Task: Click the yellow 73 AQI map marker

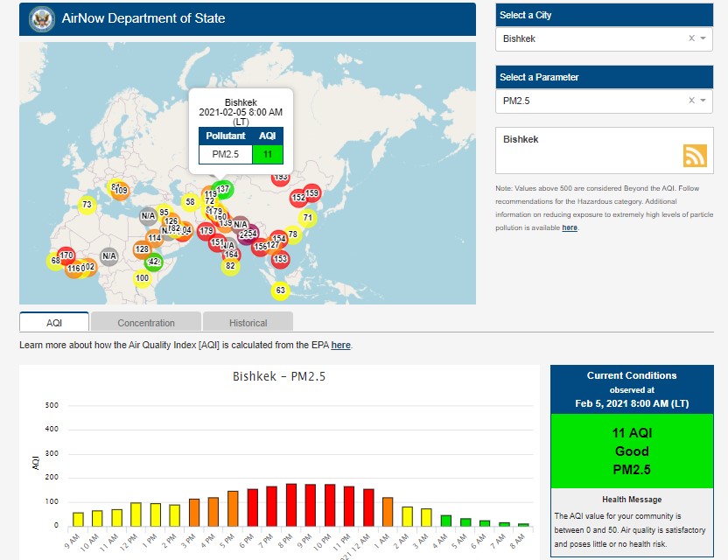Action: [x=87, y=205]
